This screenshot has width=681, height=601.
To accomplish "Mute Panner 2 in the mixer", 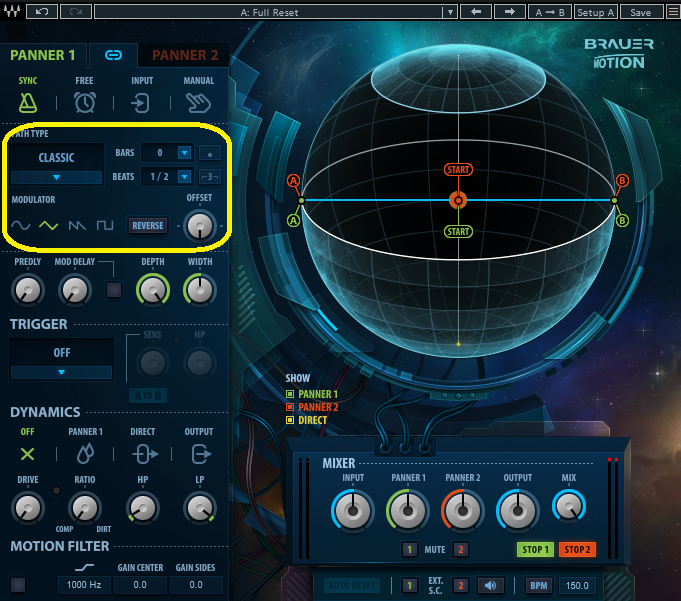I will point(461,549).
